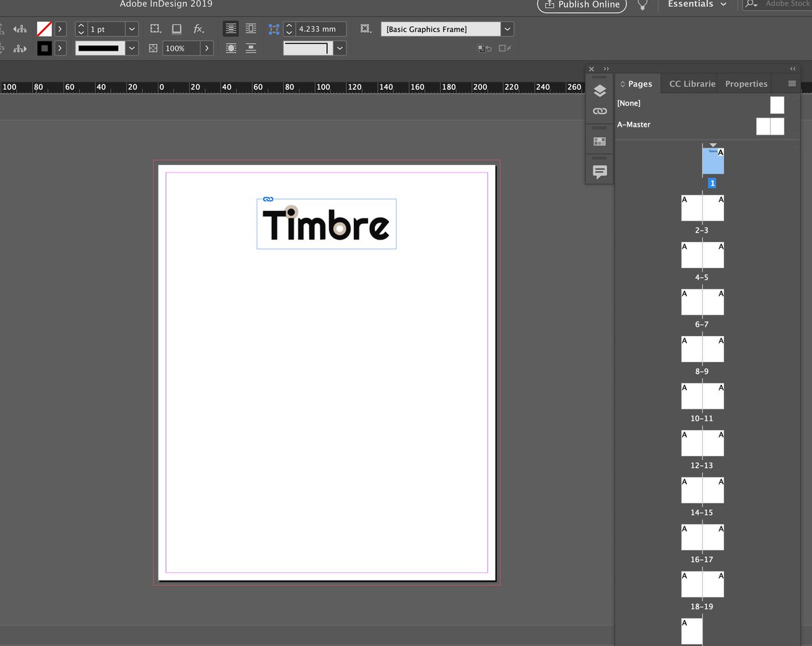Click the stroke weight stepper arrows

(x=81, y=29)
